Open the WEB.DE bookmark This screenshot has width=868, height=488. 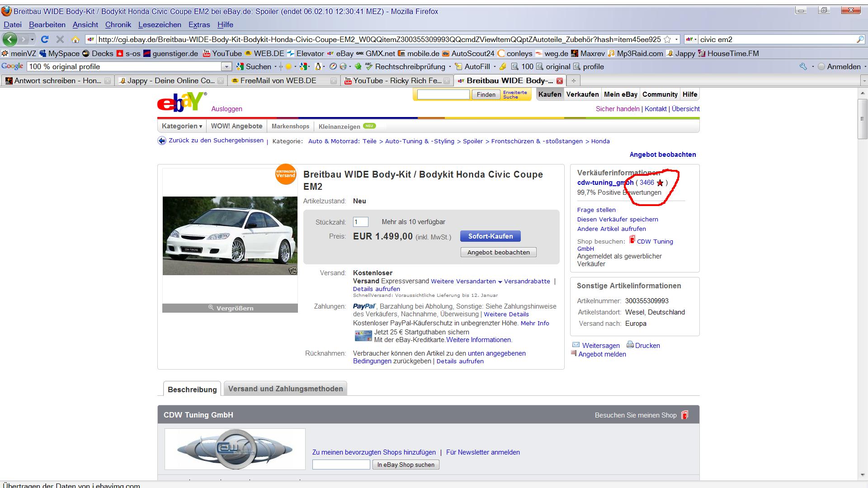pos(264,53)
